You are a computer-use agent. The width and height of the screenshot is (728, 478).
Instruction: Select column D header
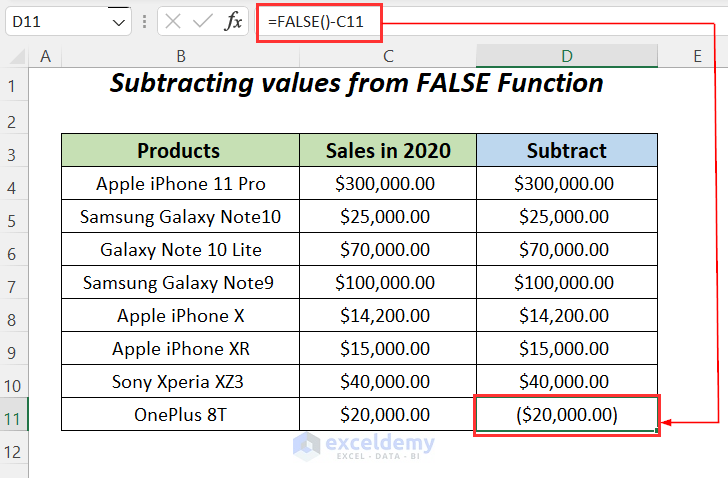point(566,57)
